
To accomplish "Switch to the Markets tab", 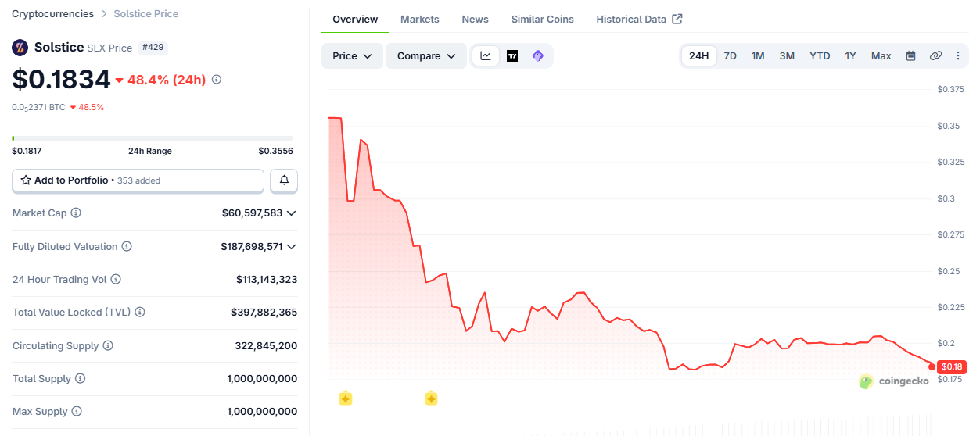I will click(x=420, y=19).
